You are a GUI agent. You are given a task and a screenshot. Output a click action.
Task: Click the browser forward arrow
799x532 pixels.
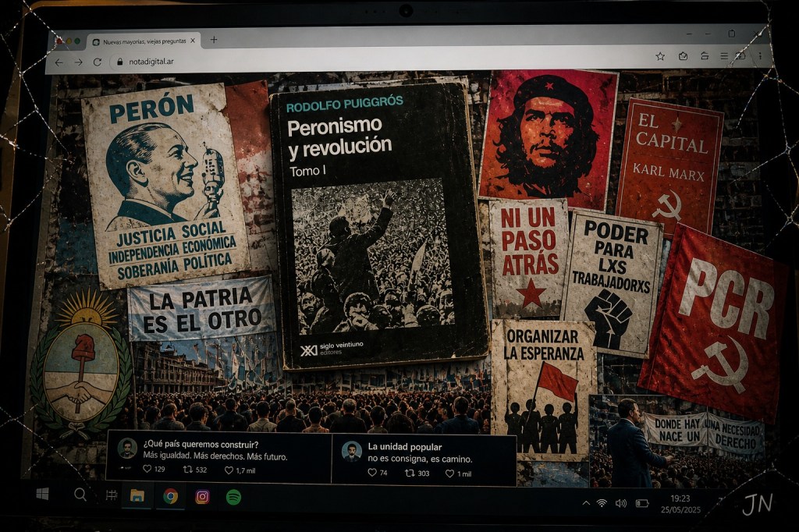pyautogui.click(x=78, y=62)
